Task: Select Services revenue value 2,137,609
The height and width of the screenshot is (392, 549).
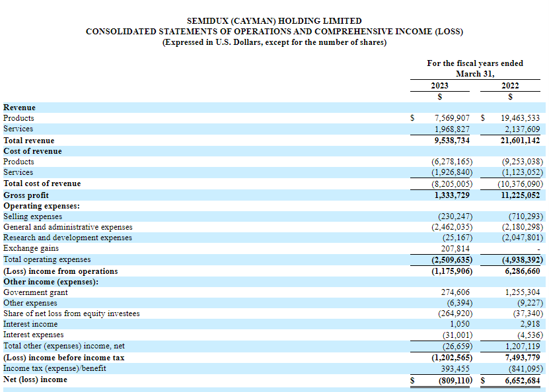Action: click(x=523, y=129)
